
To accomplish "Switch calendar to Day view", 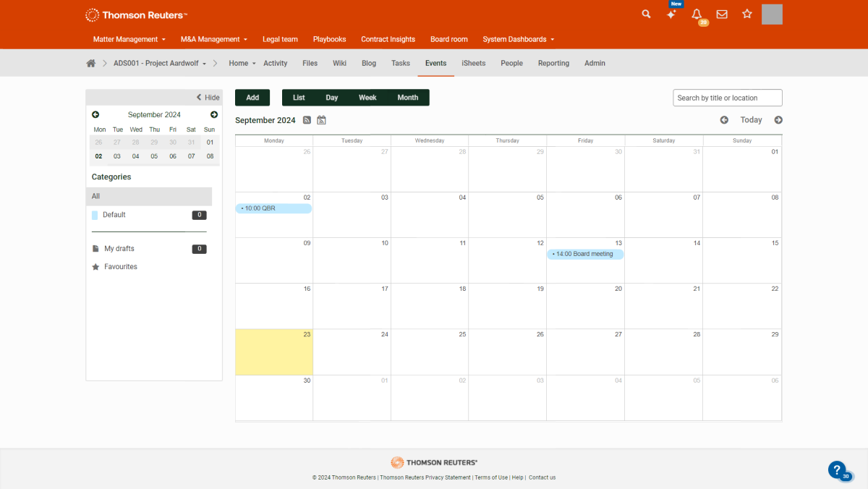I will [x=331, y=98].
